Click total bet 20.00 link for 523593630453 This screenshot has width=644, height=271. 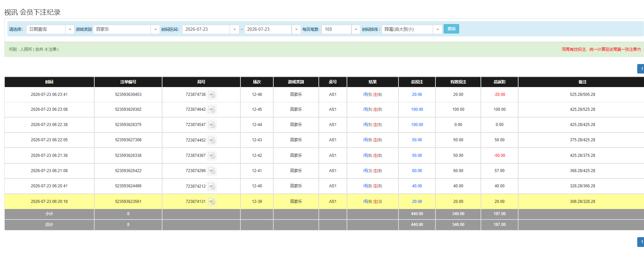[417, 95]
